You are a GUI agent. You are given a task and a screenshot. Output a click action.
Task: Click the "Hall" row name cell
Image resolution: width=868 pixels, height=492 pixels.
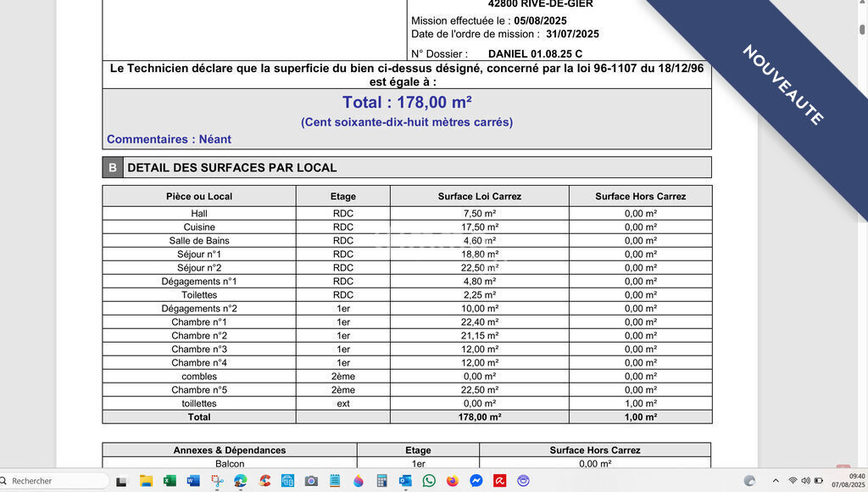tap(199, 213)
